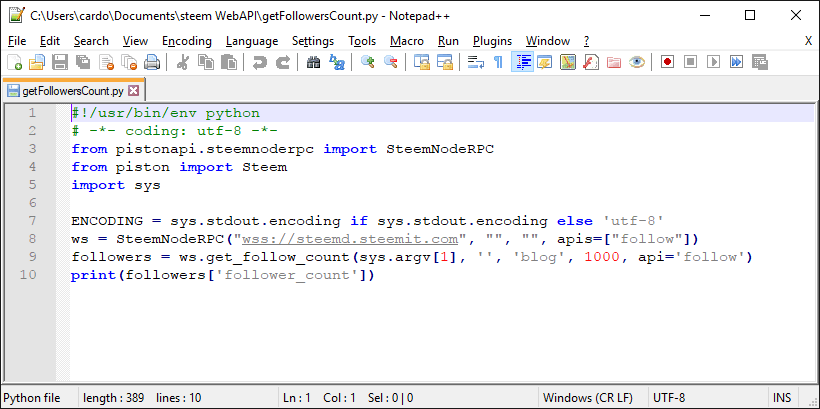The height and width of the screenshot is (409, 820).
Task: Click the shebang '#!/usr/bin/env python' line
Action: 165,113
